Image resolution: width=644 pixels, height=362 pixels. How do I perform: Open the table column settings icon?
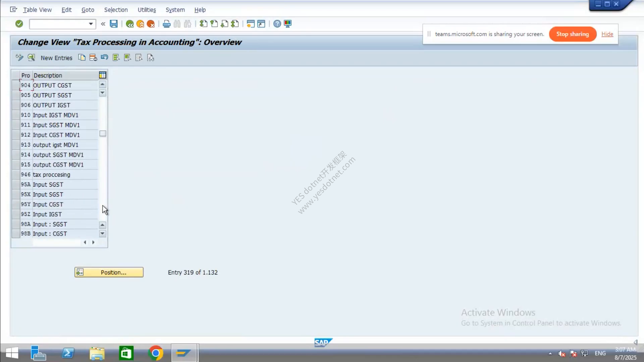coord(103,75)
